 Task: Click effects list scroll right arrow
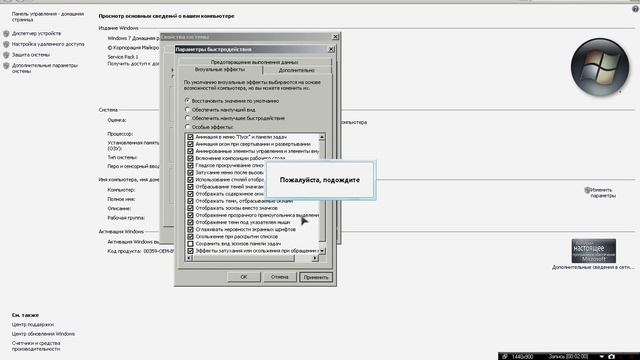(315, 258)
